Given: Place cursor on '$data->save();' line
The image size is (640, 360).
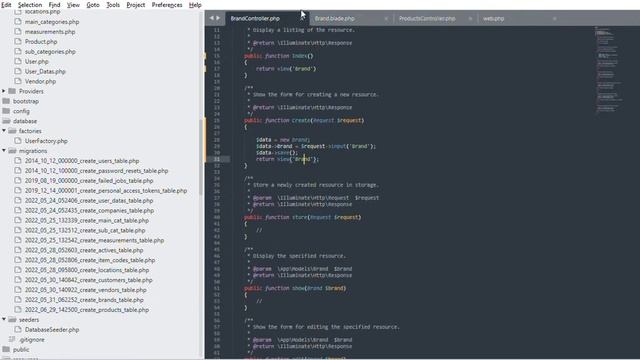Looking at the screenshot, I should click(x=277, y=153).
